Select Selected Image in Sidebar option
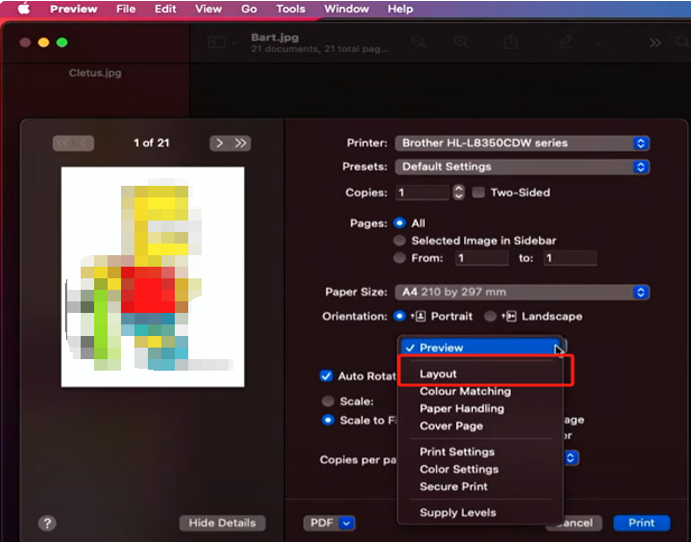 pos(400,241)
